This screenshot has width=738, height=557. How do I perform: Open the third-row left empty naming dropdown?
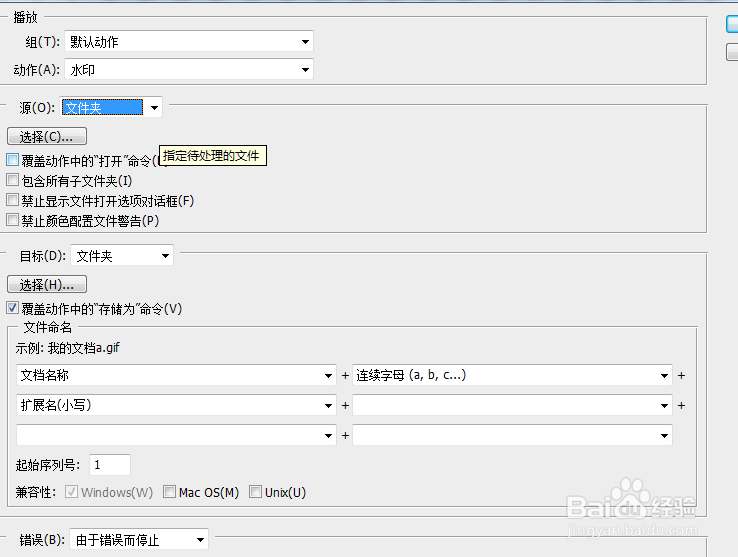[176, 435]
